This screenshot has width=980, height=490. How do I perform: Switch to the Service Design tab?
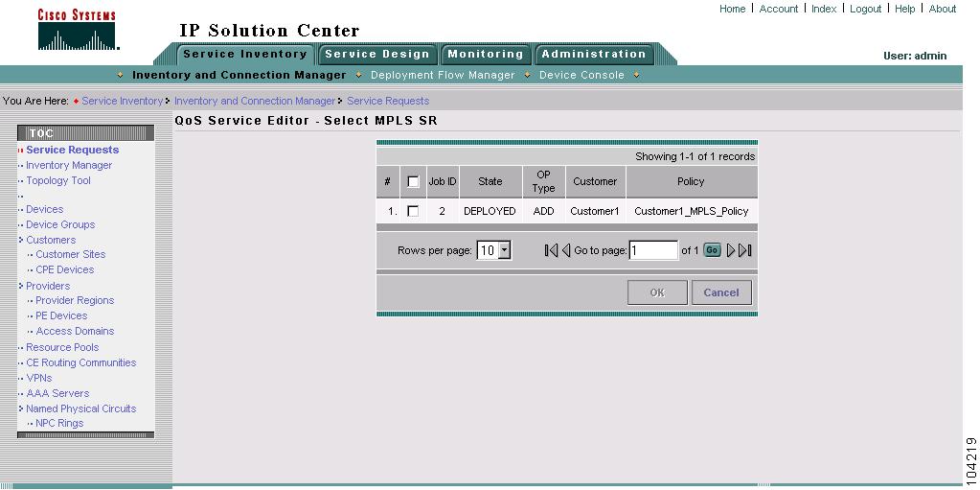377,54
